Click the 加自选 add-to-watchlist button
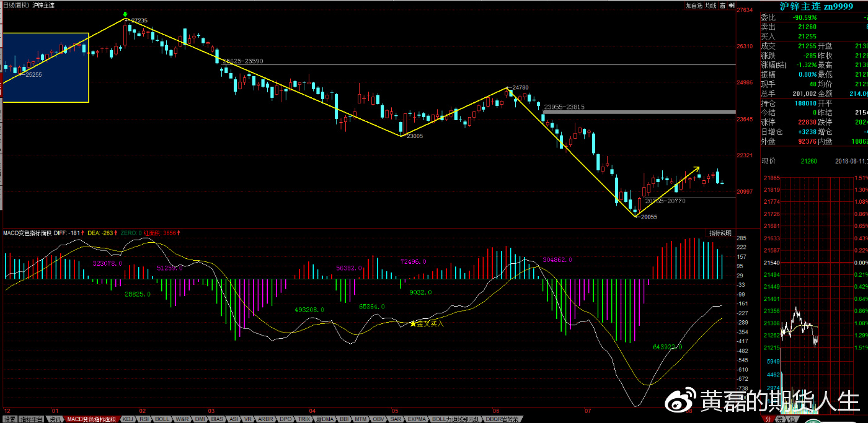 [694, 5]
